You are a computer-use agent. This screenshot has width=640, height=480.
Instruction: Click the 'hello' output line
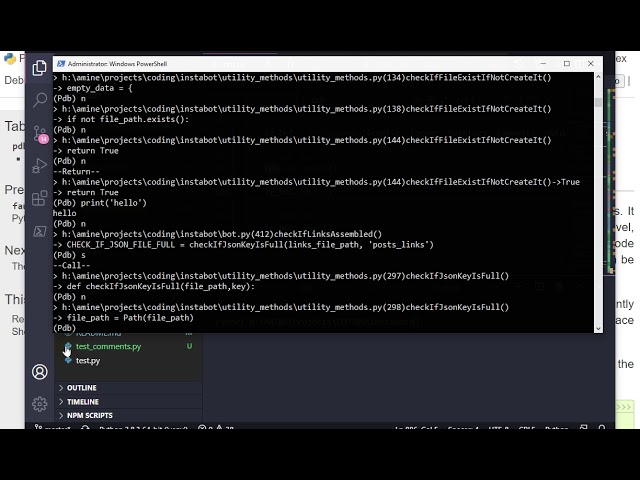point(64,213)
